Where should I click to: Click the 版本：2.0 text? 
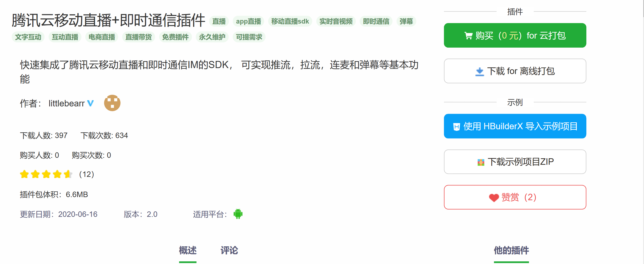141,214
